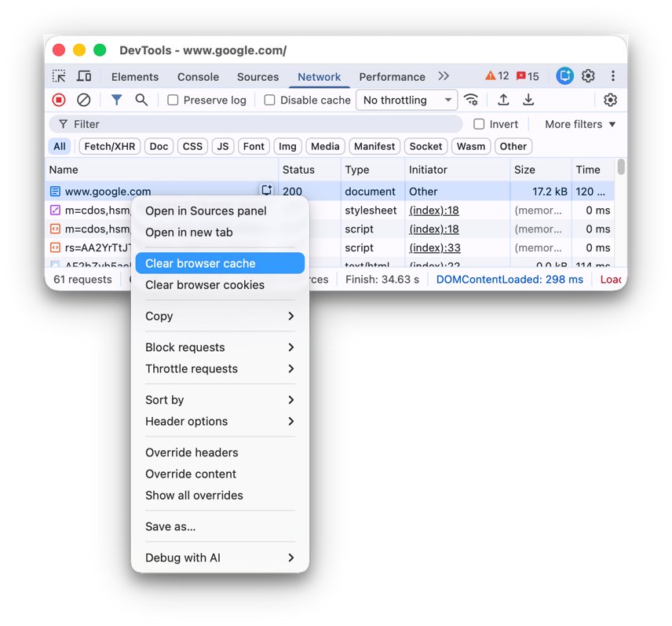Switch to the Elements tab
This screenshot has width=672, height=626.
tap(134, 77)
